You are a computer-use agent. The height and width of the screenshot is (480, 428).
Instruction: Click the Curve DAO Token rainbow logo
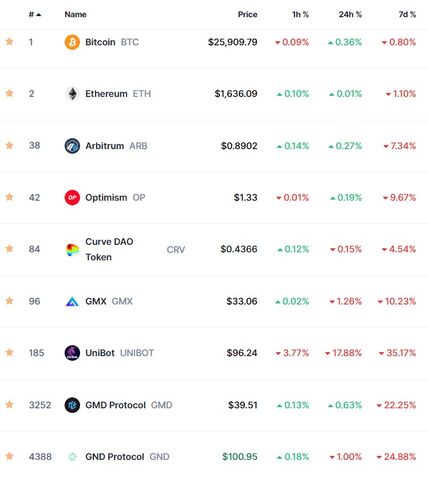click(72, 250)
